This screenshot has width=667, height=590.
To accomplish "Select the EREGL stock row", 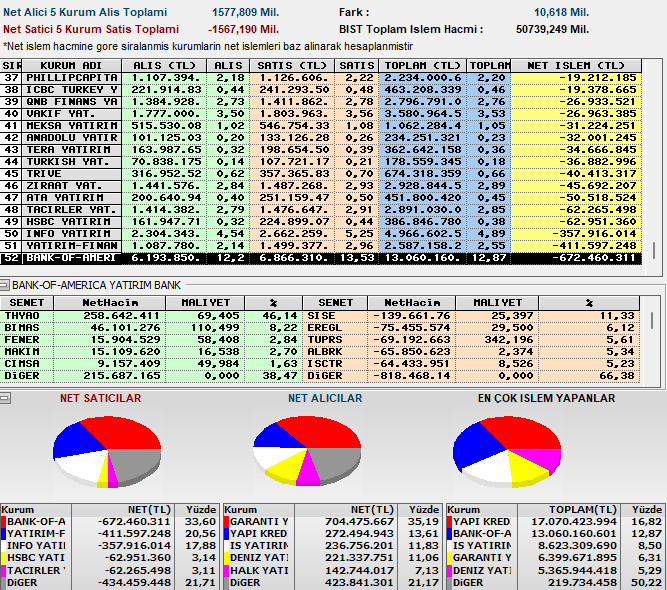I will [x=471, y=328].
